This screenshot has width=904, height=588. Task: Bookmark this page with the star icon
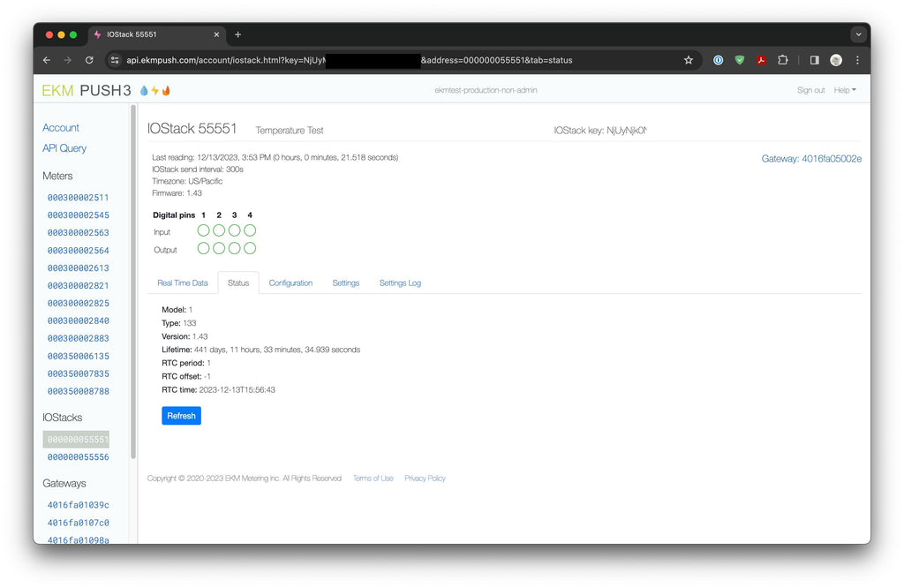tap(689, 60)
